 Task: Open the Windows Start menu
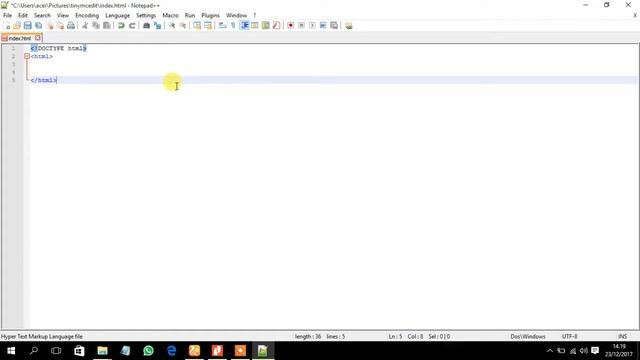(x=11, y=351)
